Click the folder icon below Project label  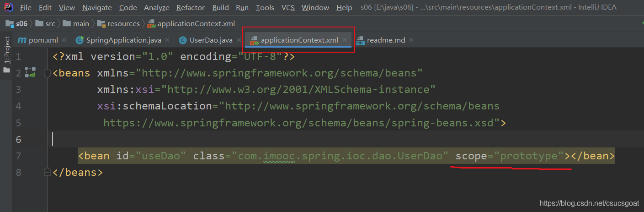(x=6, y=70)
